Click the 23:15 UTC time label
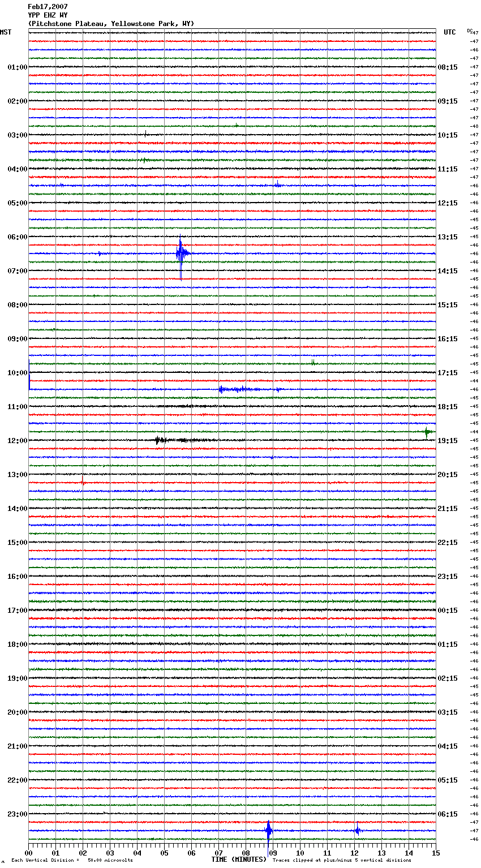 [448, 577]
